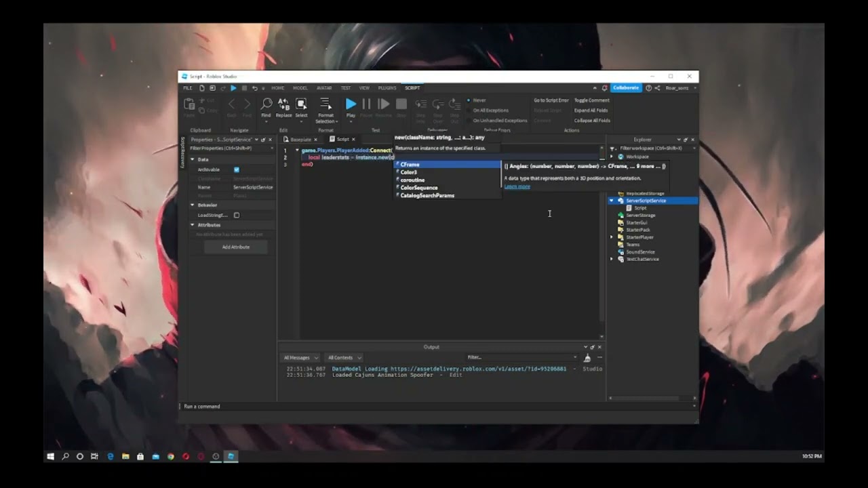Screen dimensions: 868x488
Task: Click the Format Selection icon
Action: (325, 104)
